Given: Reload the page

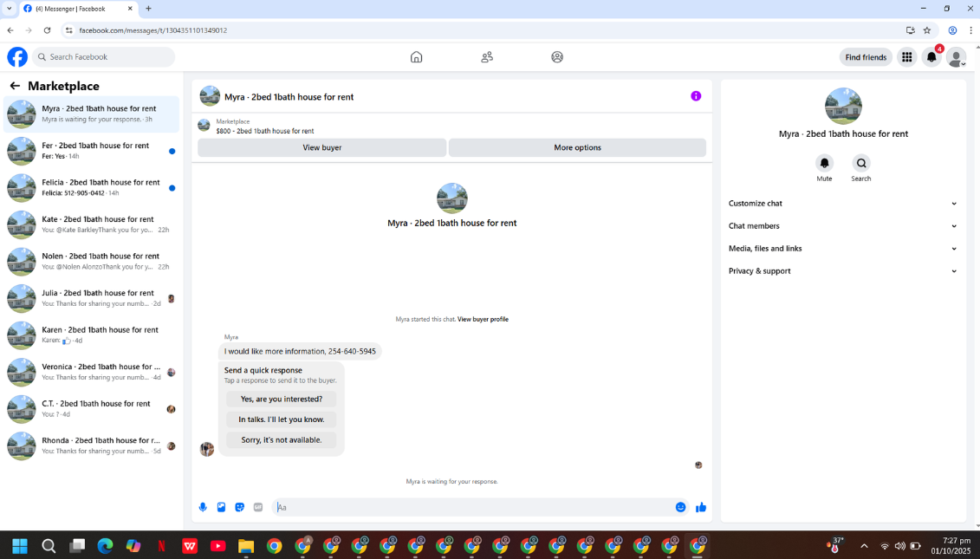Looking at the screenshot, I should pyautogui.click(x=47, y=30).
